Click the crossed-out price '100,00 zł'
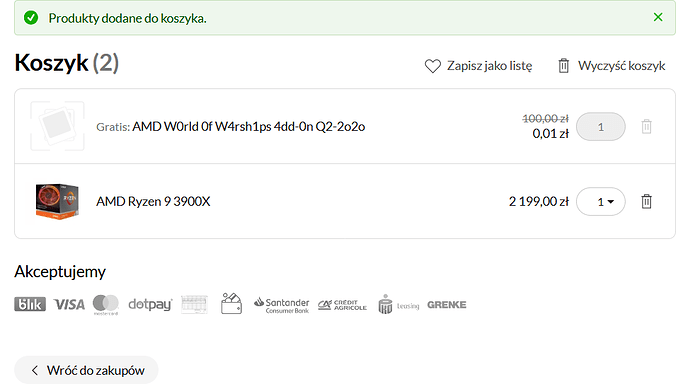690x384 pixels. pyautogui.click(x=545, y=118)
